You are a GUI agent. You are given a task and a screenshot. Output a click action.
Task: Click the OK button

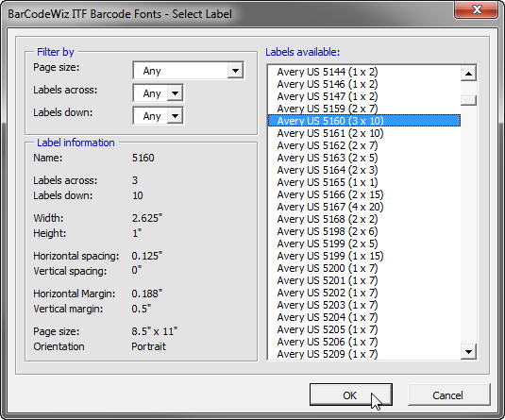pos(351,395)
